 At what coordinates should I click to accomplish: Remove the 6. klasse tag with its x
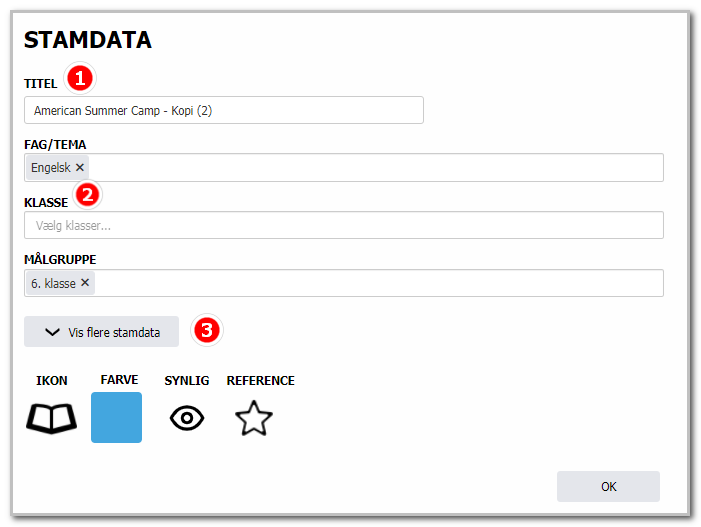coord(85,282)
